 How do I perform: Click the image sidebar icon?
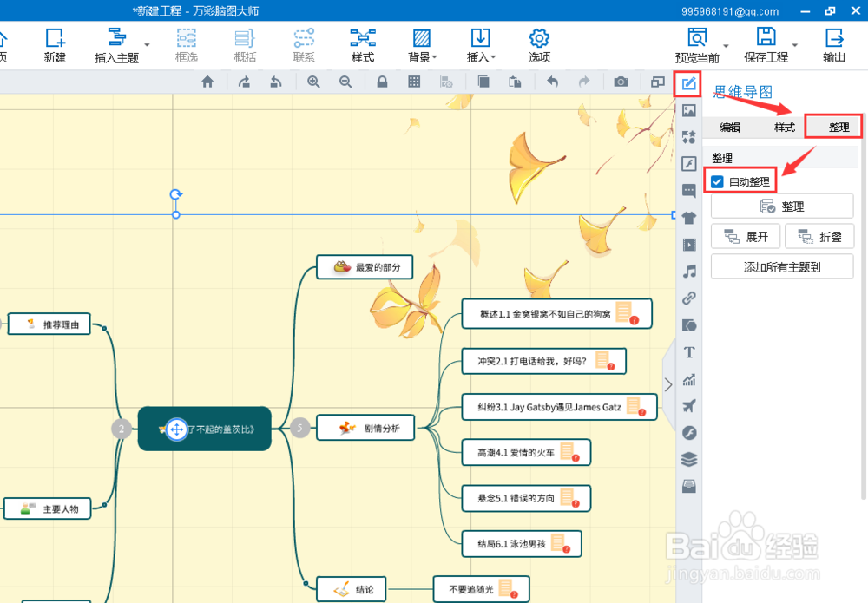pyautogui.click(x=688, y=110)
